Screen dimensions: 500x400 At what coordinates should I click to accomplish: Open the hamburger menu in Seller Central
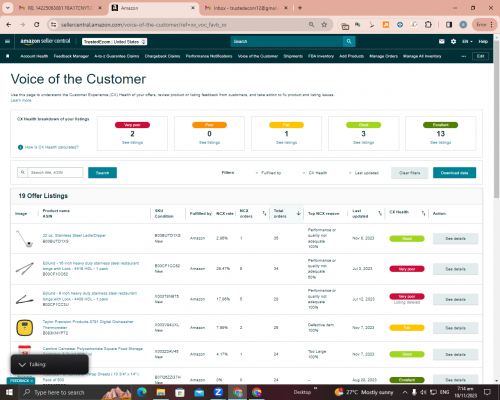(x=7, y=41)
